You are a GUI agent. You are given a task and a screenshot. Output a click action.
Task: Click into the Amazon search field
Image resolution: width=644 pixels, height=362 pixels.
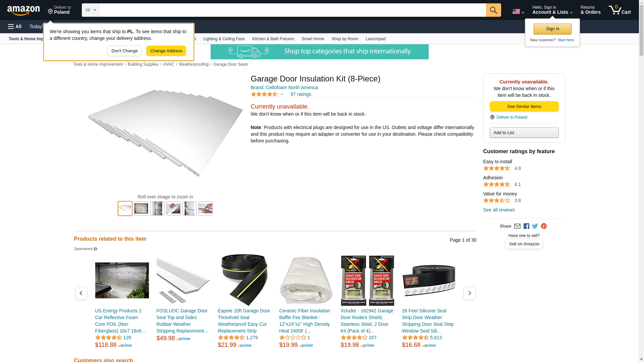coord(292,10)
